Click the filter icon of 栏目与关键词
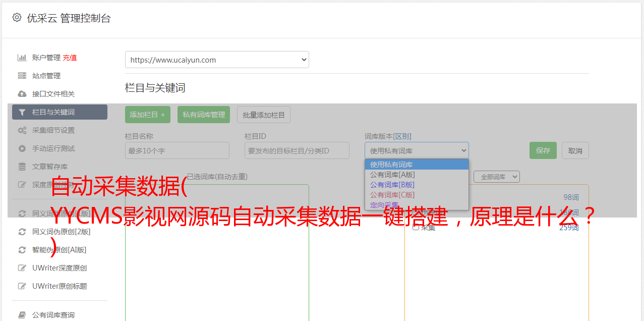The width and height of the screenshot is (644, 321). [22, 112]
